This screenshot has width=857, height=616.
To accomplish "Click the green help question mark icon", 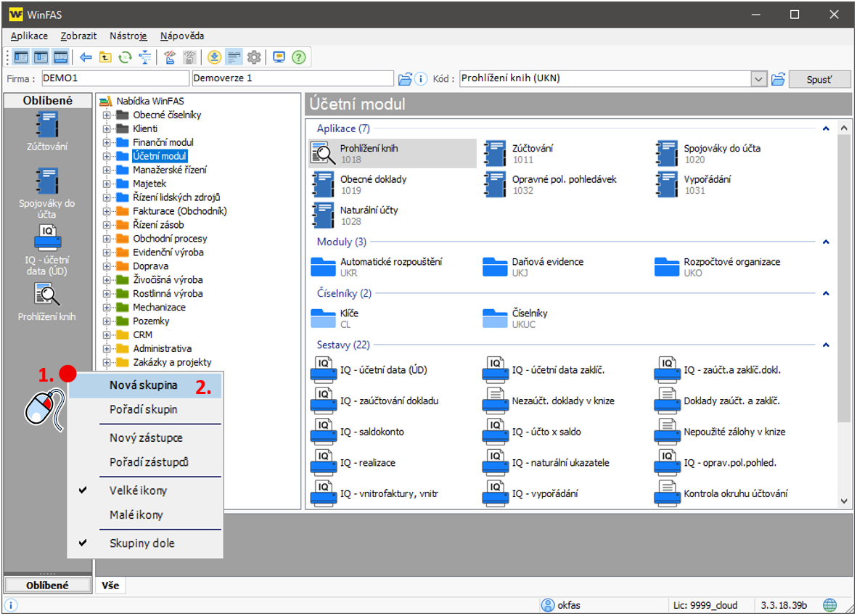I will pyautogui.click(x=298, y=57).
